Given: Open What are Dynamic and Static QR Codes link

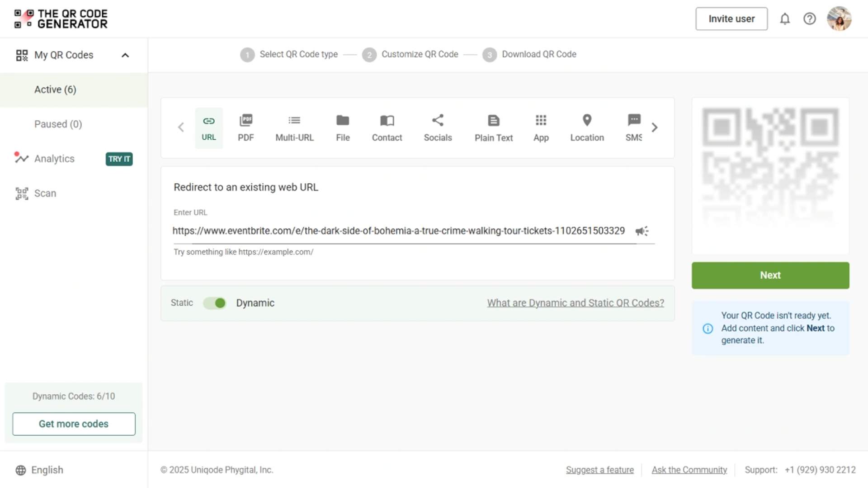Looking at the screenshot, I should pos(576,303).
